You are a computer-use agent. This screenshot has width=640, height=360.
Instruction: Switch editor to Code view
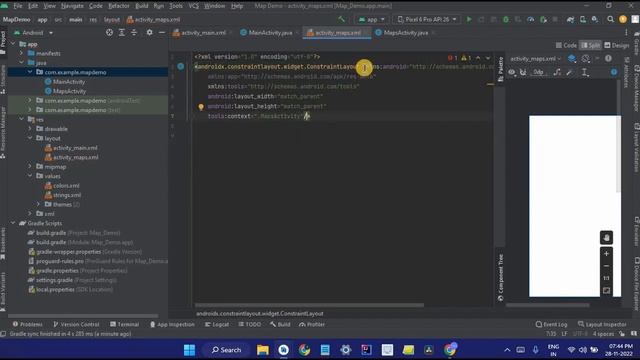(566, 45)
